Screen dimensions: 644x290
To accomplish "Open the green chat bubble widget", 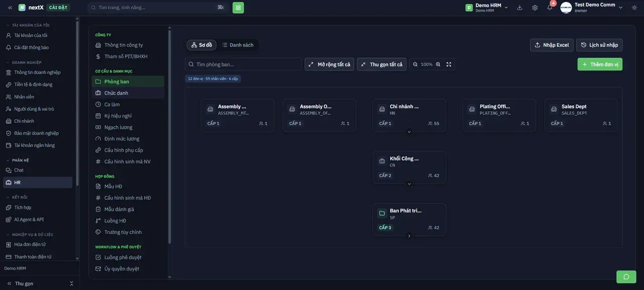I will point(626,276).
